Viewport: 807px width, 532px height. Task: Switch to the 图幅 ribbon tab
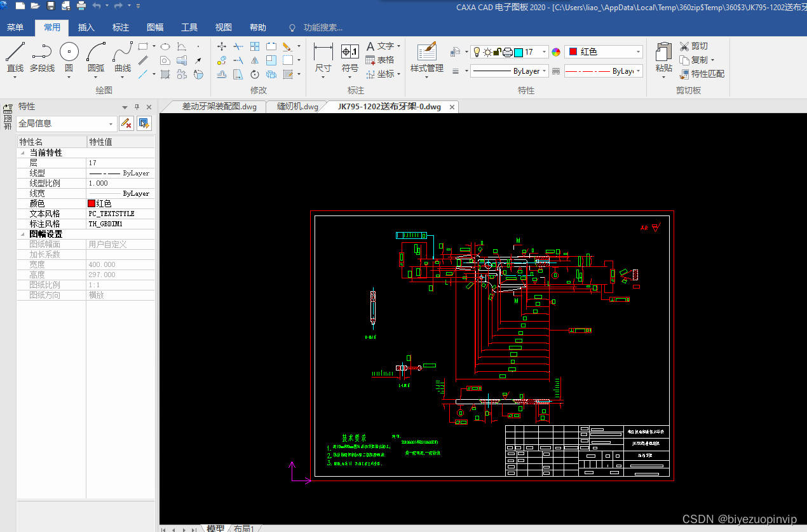tap(155, 27)
